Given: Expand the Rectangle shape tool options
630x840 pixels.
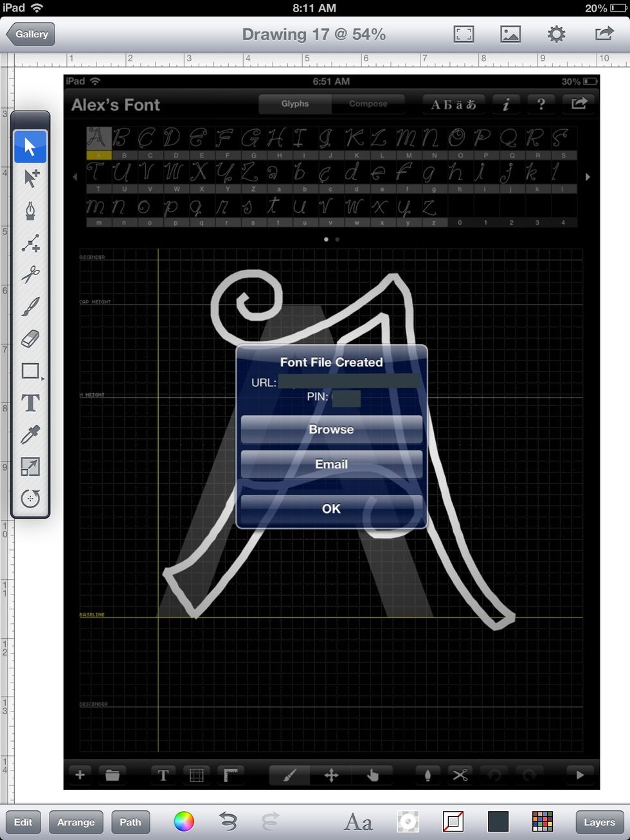Looking at the screenshot, I should pyautogui.click(x=30, y=371).
